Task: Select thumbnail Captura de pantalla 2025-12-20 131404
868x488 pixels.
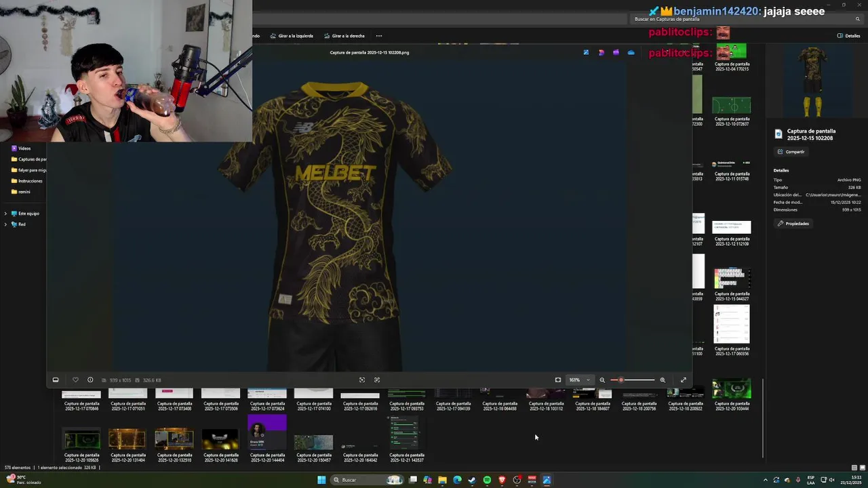Action: pyautogui.click(x=127, y=446)
